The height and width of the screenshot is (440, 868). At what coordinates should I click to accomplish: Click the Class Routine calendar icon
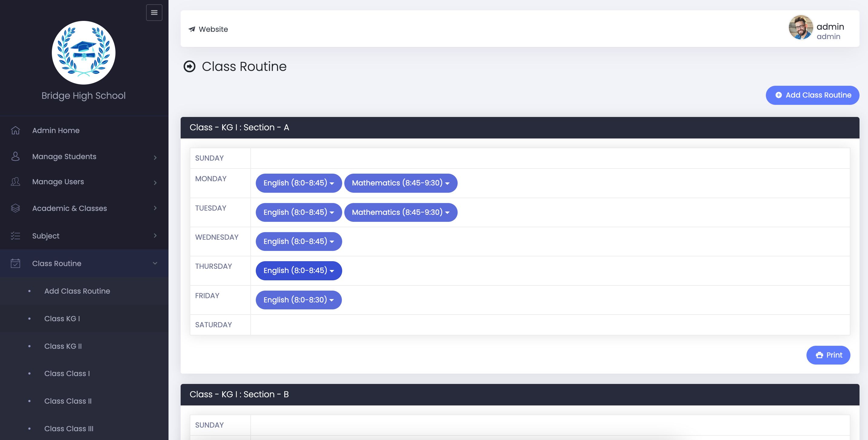[x=15, y=263]
